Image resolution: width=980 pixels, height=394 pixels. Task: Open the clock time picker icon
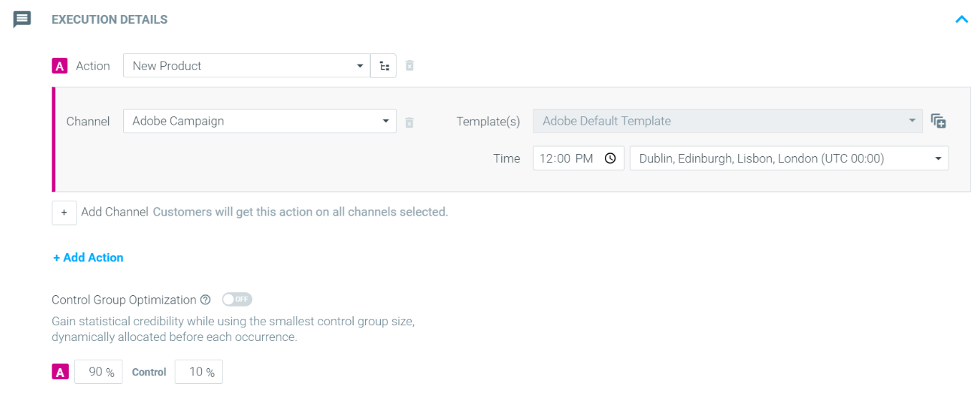pyautogui.click(x=610, y=158)
